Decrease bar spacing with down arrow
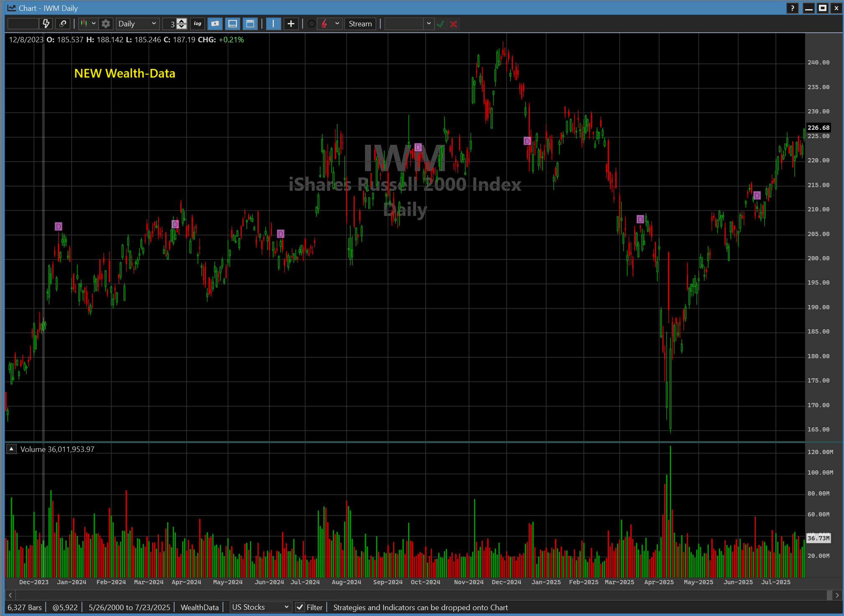This screenshot has height=616, width=844. [182, 27]
